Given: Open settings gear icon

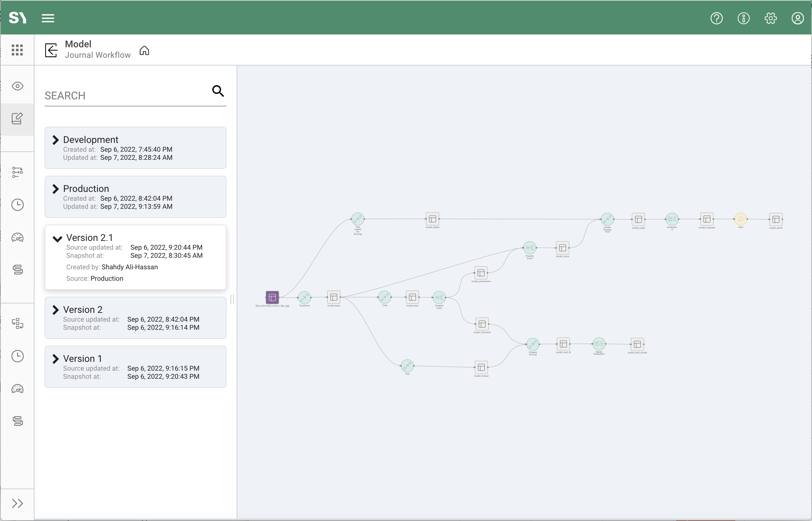Looking at the screenshot, I should [770, 18].
